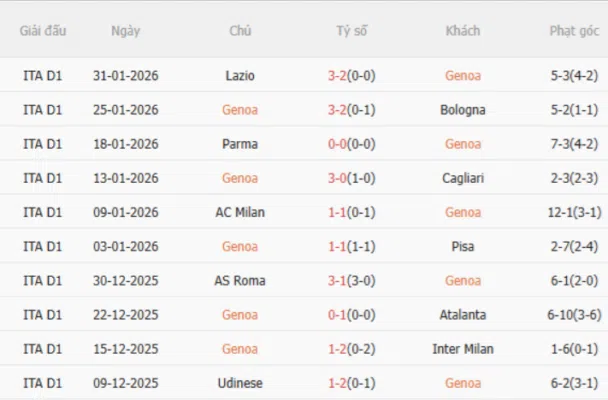Click the Inter Milan team name
The image size is (608, 400).
pyautogui.click(x=463, y=348)
